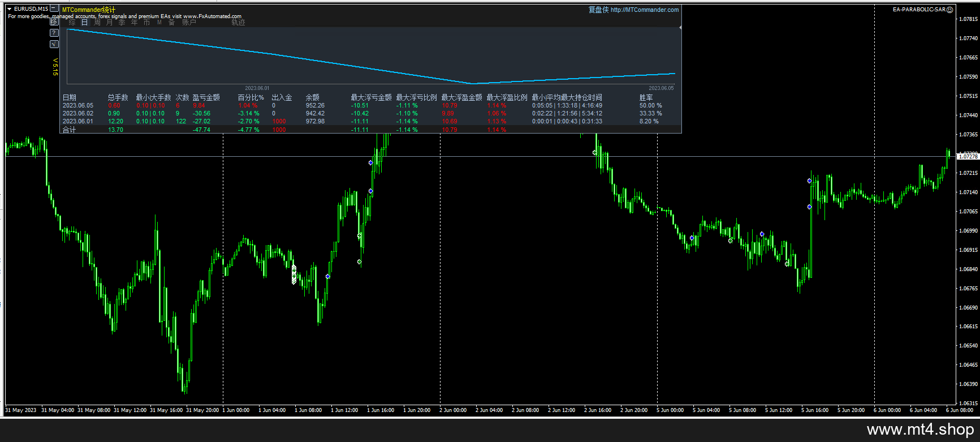
Task: Open the 备 notes tab
Action: point(171,22)
